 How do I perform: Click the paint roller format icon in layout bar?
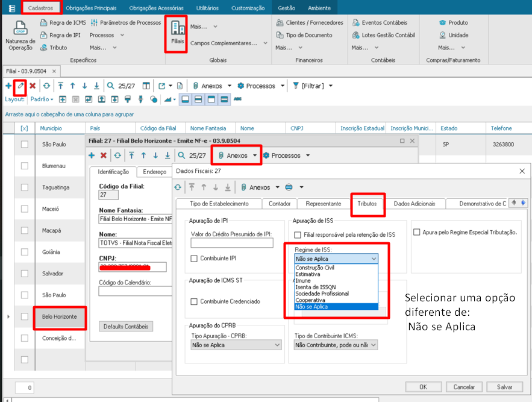(128, 99)
